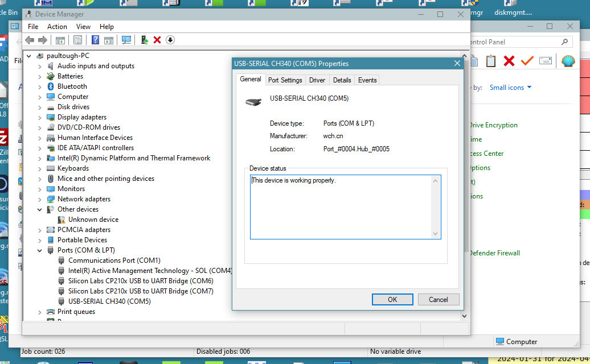The height and width of the screenshot is (364, 590).
Task: Select Human Interface Devices in the tree
Action: tap(95, 138)
